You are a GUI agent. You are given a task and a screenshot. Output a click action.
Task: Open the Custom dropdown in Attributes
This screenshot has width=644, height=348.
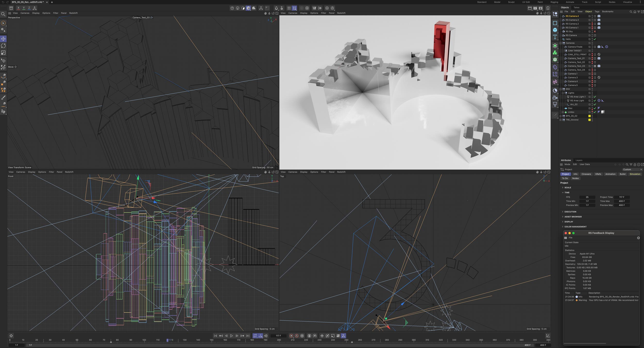tap(632, 169)
